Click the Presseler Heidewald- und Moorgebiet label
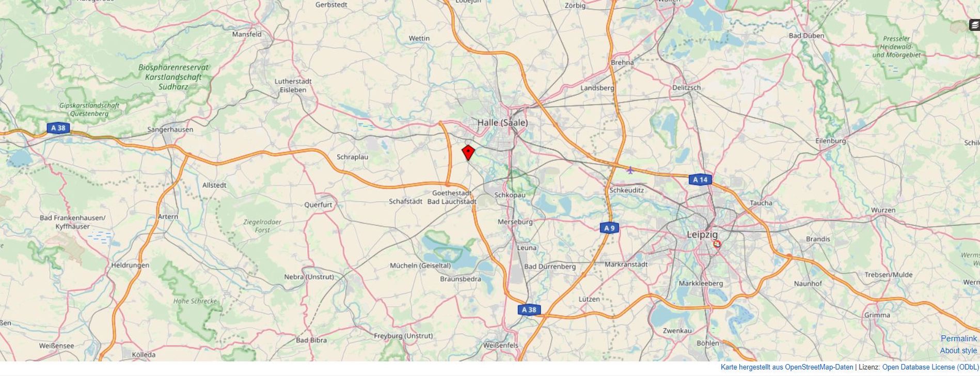Image resolution: width=980 pixels, height=376 pixels. coord(896,46)
